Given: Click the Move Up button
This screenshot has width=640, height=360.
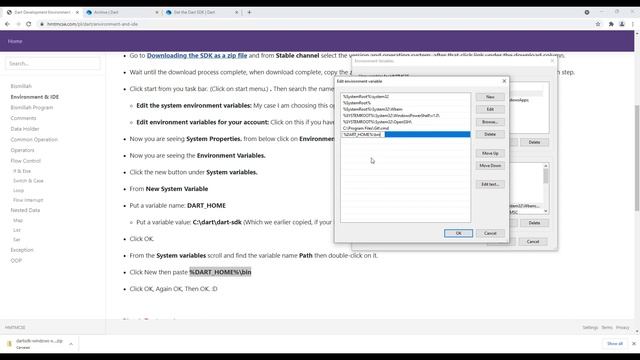Looking at the screenshot, I should 490,153.
